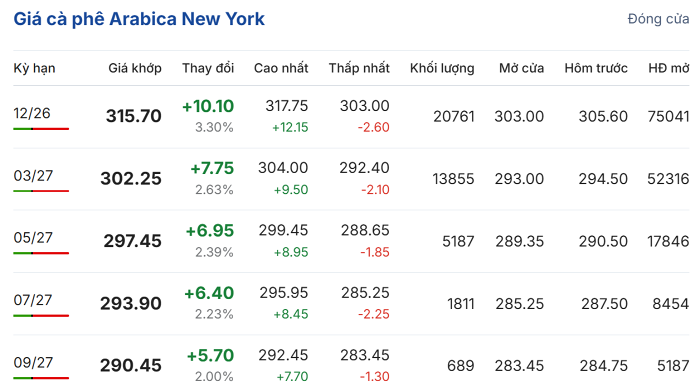
Task: Select the 'Thay đổi' column header
Action: pyautogui.click(x=208, y=68)
